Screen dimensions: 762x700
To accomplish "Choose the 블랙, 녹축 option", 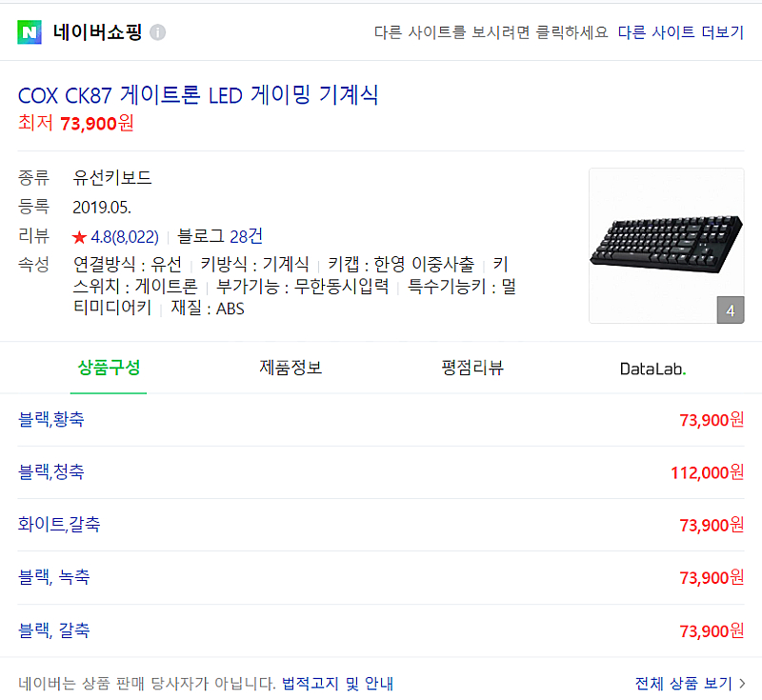I will (54, 577).
